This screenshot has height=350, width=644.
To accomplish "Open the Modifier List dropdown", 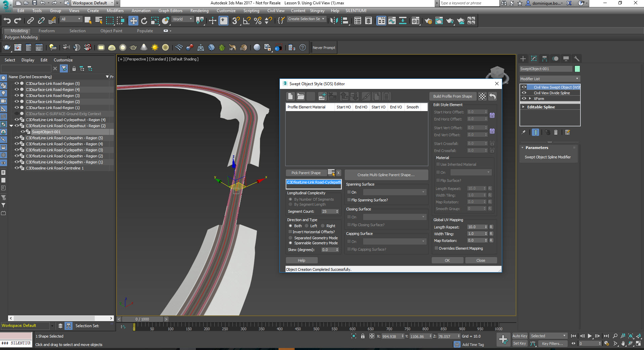I will click(x=550, y=79).
